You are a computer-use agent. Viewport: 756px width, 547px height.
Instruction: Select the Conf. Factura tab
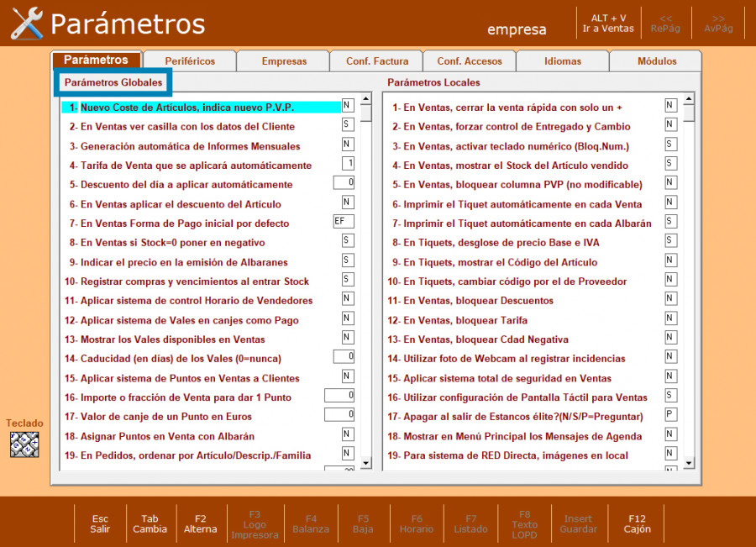click(x=377, y=61)
